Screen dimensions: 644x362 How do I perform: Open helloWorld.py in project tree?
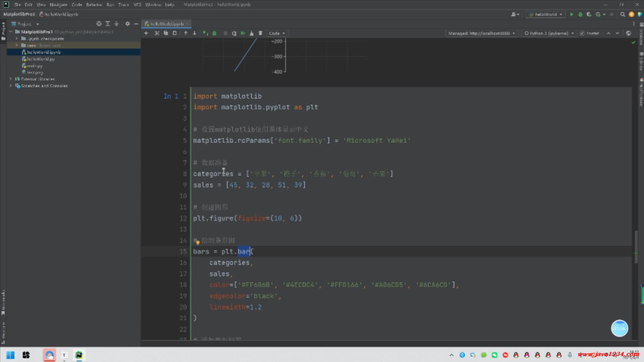(41, 59)
